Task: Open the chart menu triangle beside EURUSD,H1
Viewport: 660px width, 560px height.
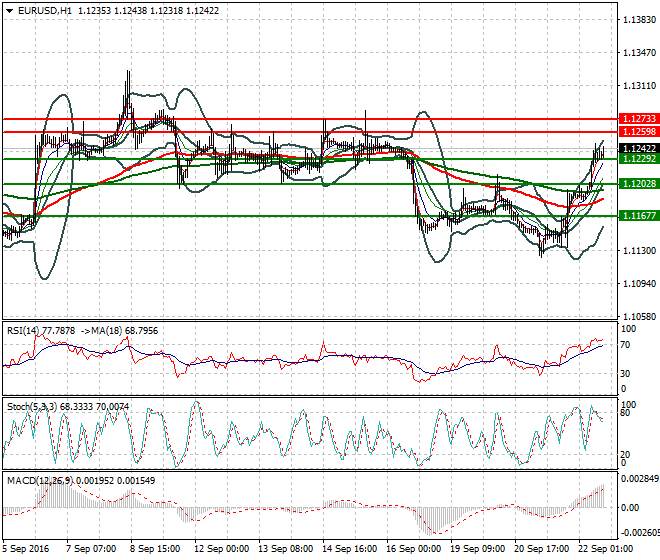Action: 10,11
